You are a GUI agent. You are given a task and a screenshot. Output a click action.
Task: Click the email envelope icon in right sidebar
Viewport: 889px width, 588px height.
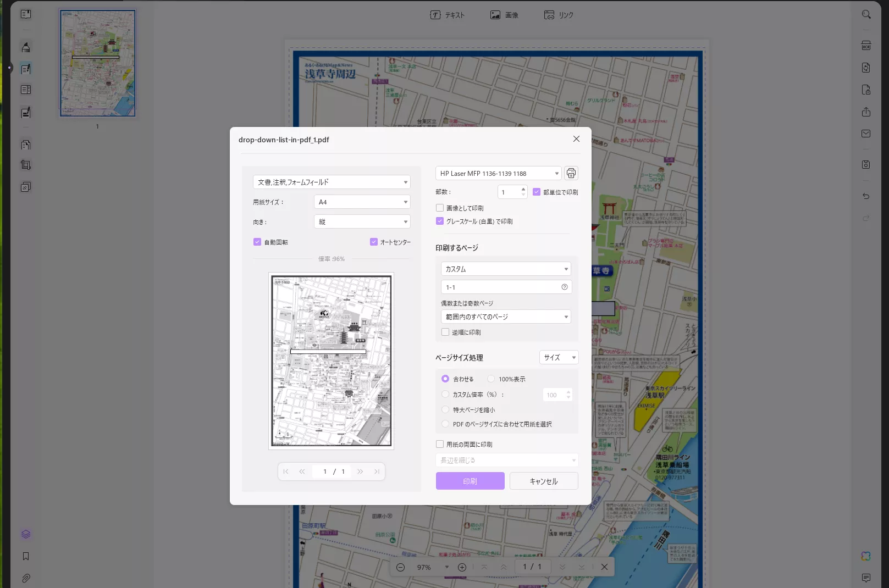(866, 134)
